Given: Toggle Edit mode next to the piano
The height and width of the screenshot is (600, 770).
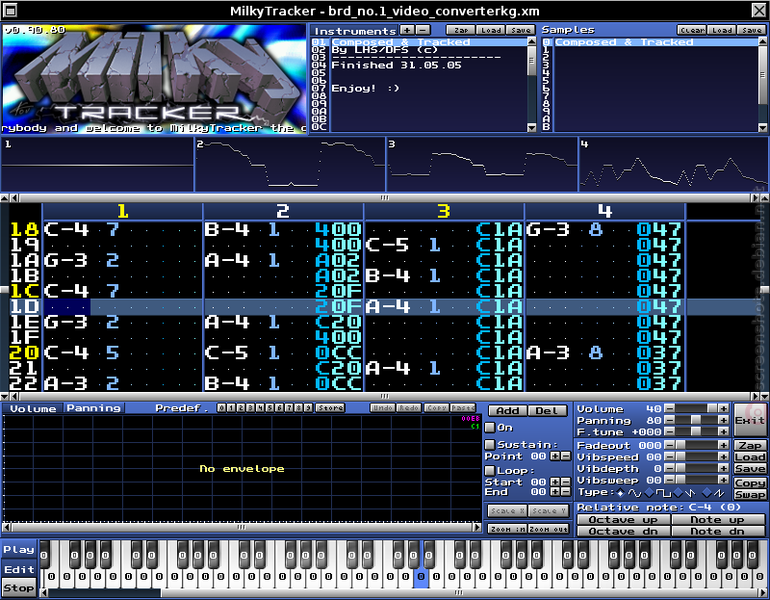Looking at the screenshot, I should 19,570.
